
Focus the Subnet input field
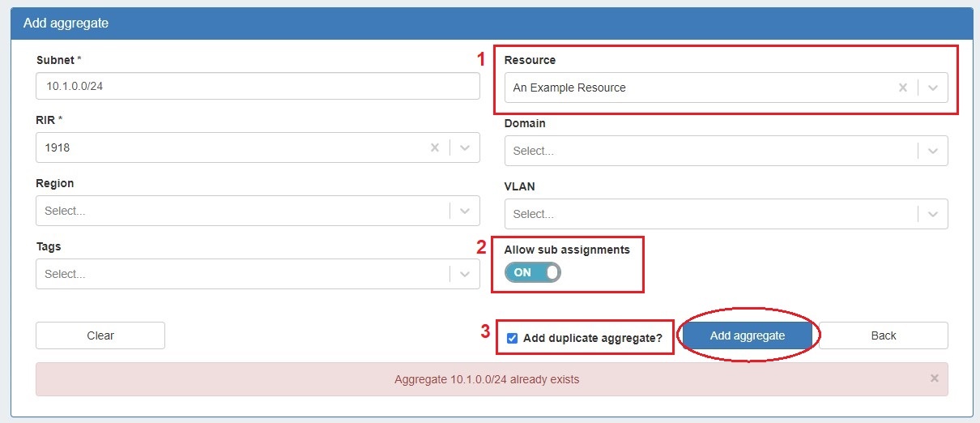point(258,86)
